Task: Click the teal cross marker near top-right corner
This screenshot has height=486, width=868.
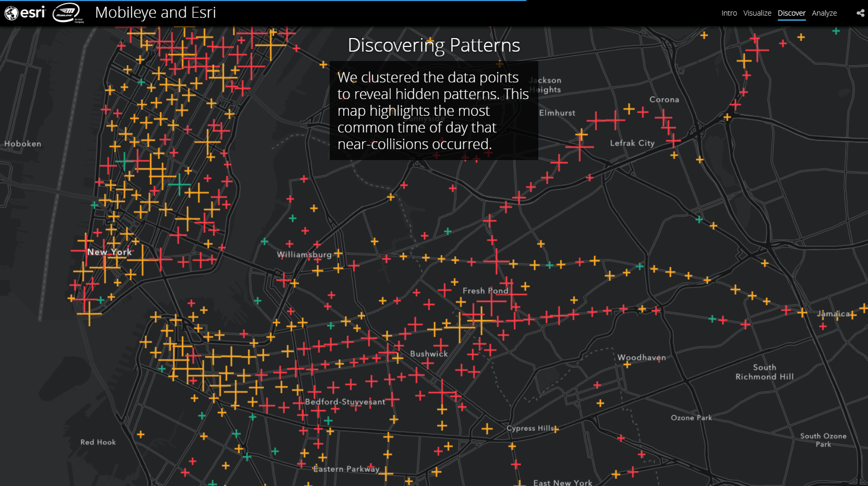Action: coord(836,31)
